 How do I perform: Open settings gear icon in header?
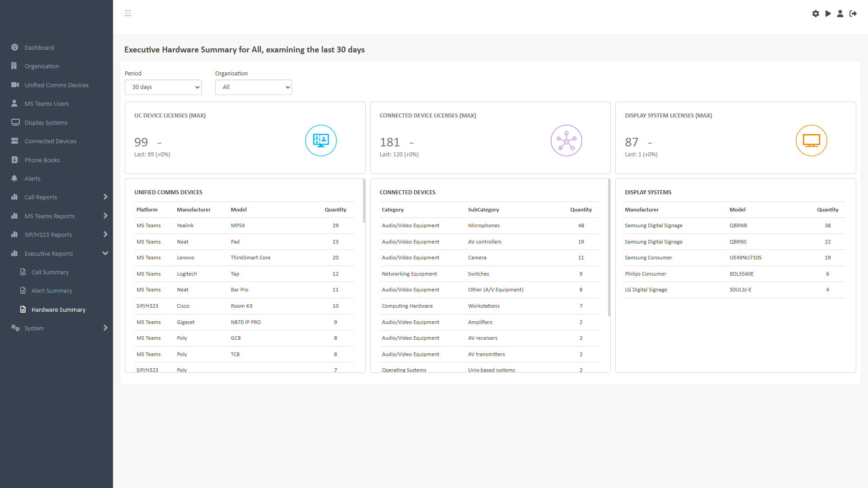(x=816, y=14)
